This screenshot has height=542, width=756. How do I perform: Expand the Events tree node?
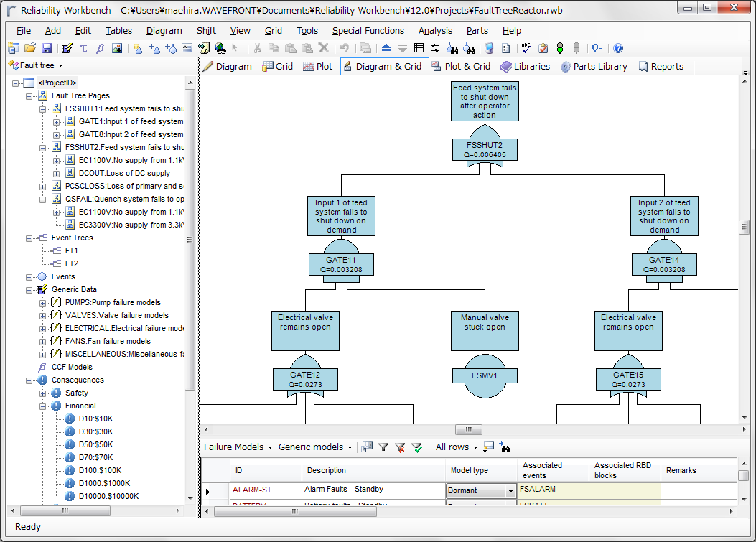[29, 277]
